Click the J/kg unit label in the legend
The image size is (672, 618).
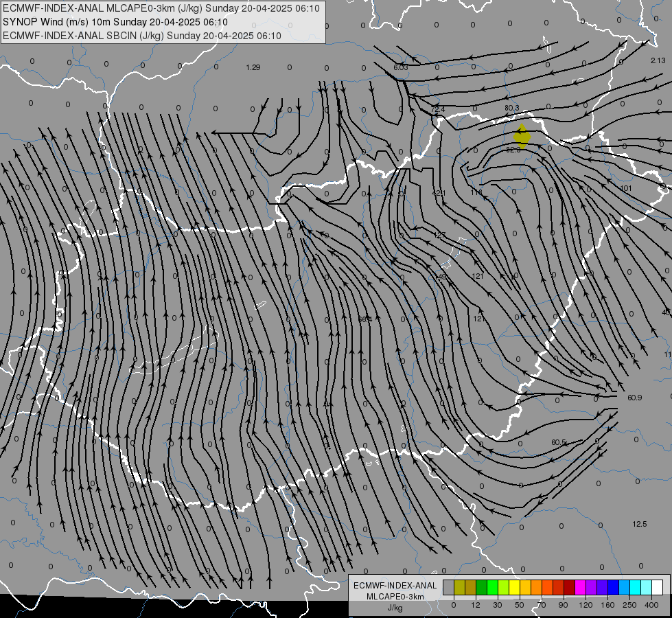pyautogui.click(x=395, y=608)
